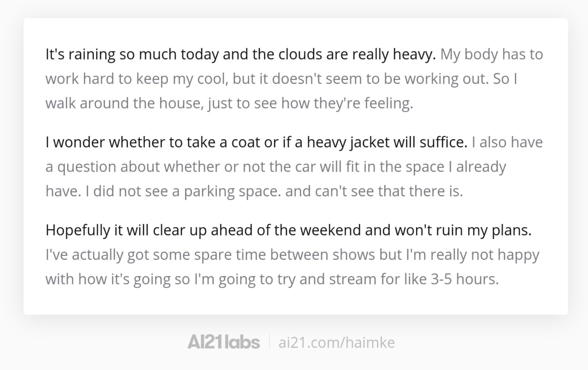Click the word "jacket"

click(369, 142)
